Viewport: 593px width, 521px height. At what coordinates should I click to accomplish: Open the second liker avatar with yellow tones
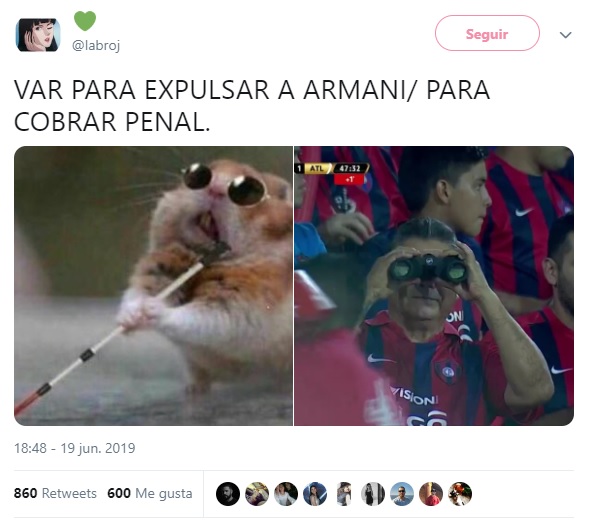point(257,494)
